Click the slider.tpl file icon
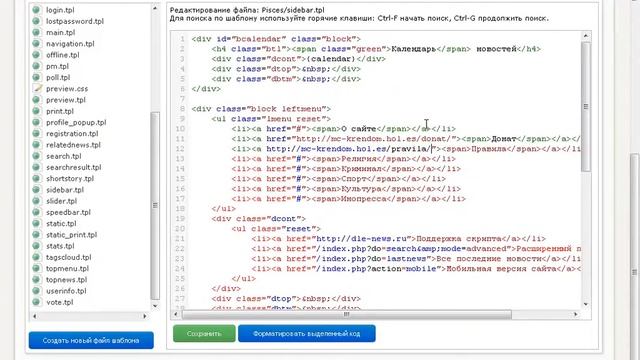The image size is (640, 360). (x=36, y=200)
